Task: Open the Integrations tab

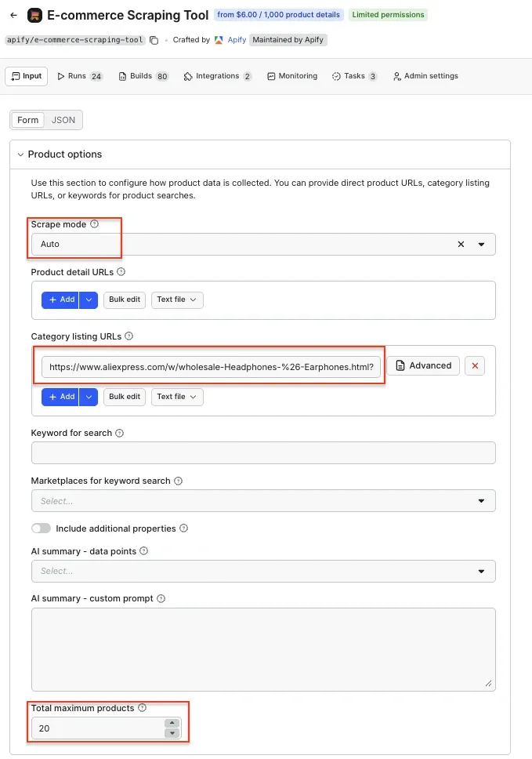Action: tap(218, 76)
